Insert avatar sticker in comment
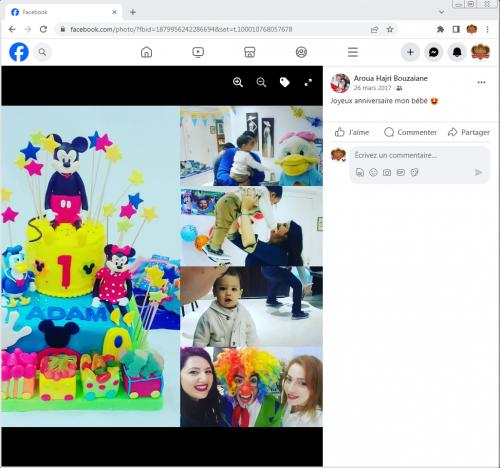 (x=360, y=172)
